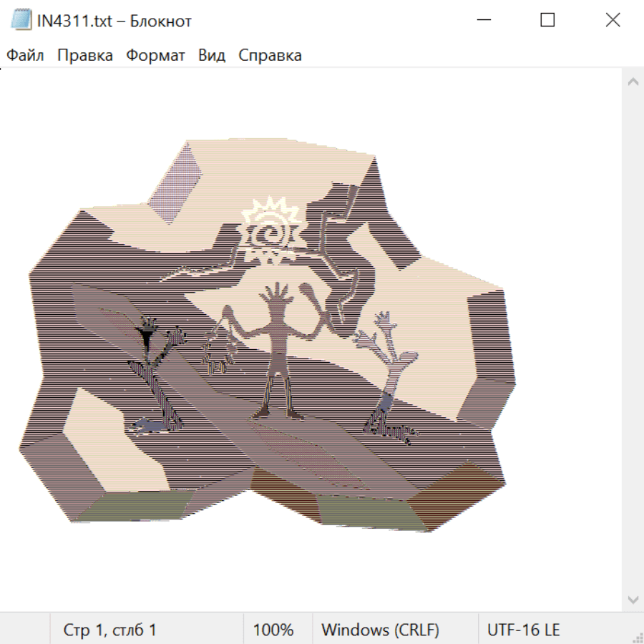Viewport: 644px width, 644px height.
Task: Open the Файл menu
Action: 25,56
